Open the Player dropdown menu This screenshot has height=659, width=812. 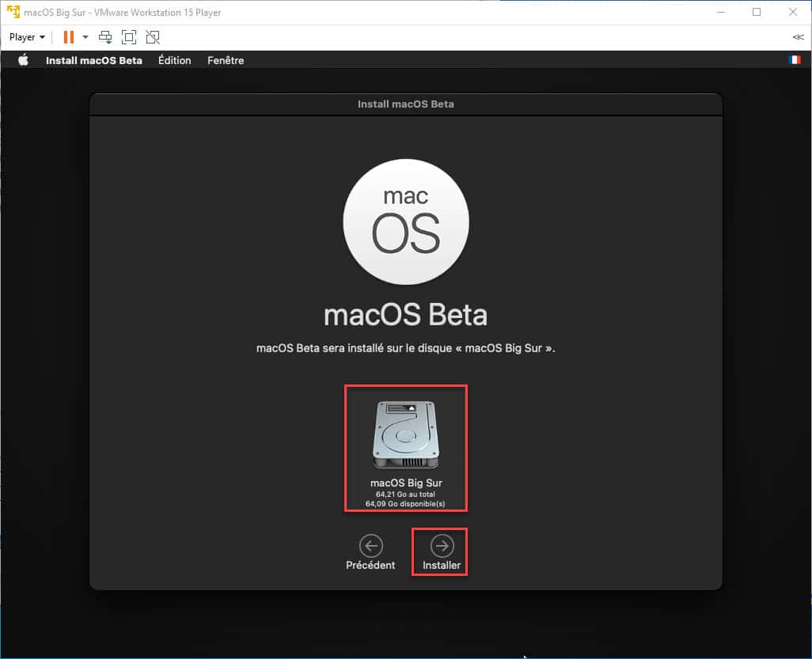(27, 37)
